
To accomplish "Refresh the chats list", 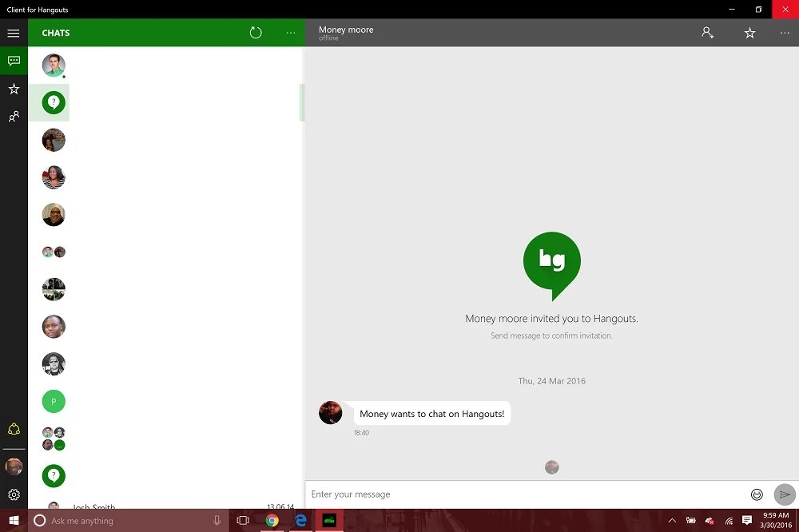I will tap(256, 33).
